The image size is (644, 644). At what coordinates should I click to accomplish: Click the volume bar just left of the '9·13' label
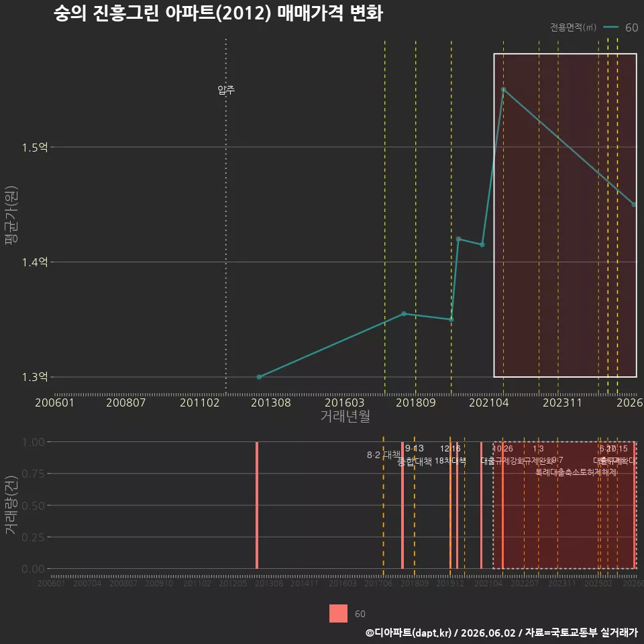(x=402, y=505)
